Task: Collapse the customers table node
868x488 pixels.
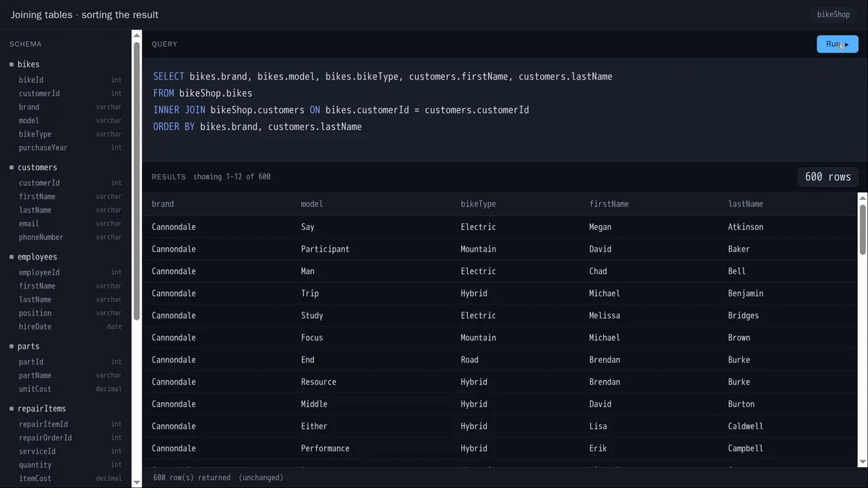Action: point(37,167)
